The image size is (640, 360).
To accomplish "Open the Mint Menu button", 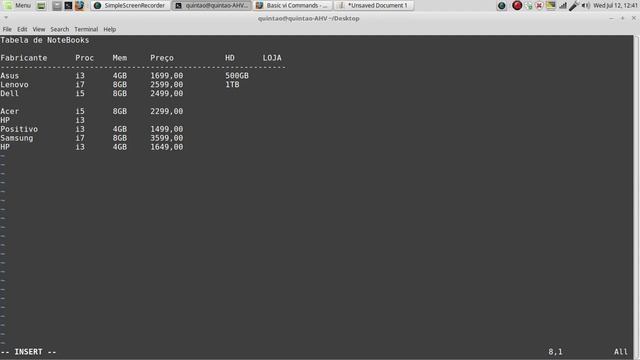I will point(17,5).
